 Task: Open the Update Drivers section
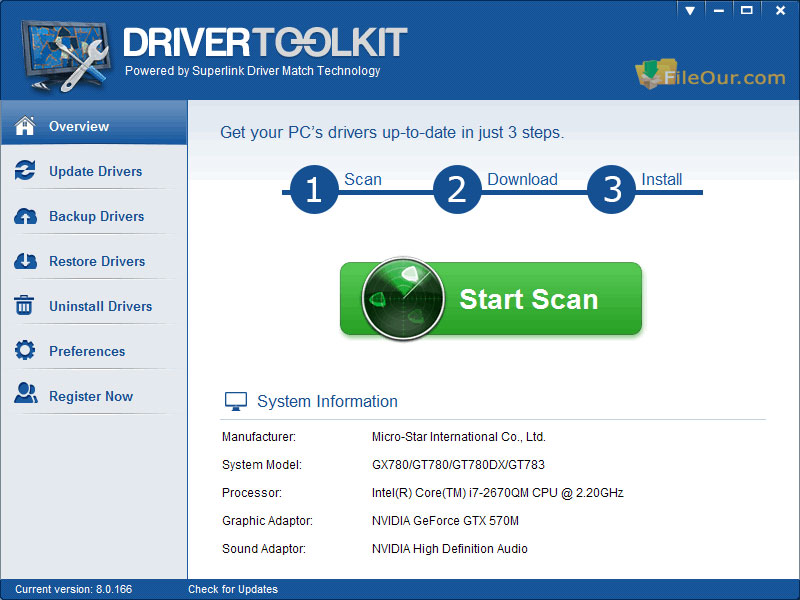[94, 171]
